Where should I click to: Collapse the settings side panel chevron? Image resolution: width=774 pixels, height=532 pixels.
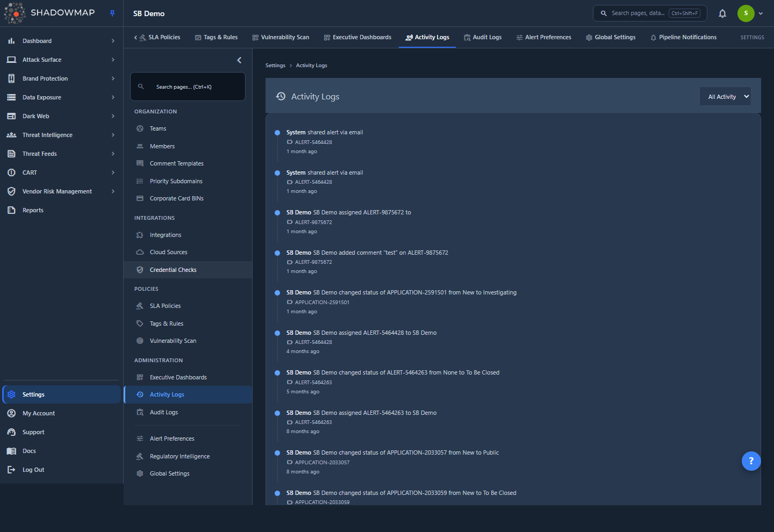coord(239,60)
